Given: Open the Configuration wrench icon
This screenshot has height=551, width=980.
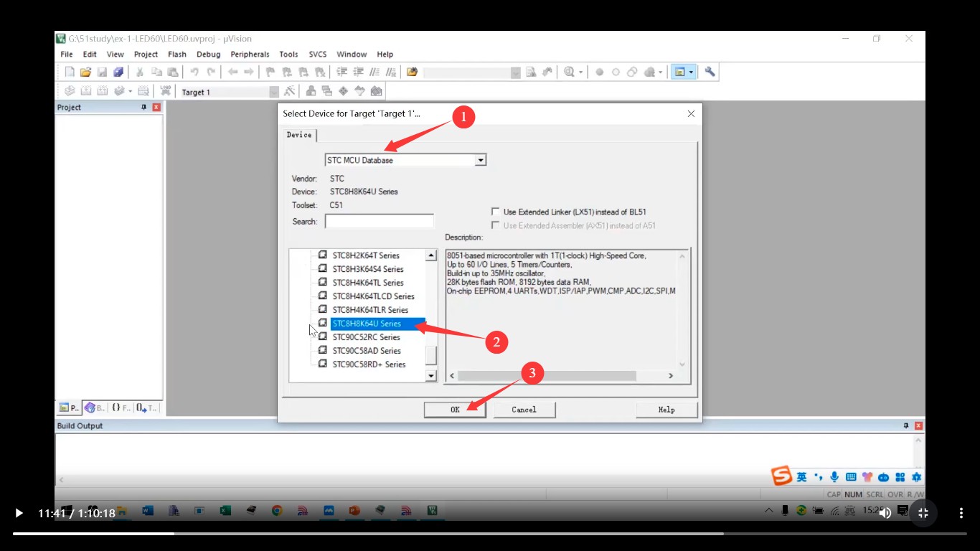Looking at the screenshot, I should (710, 72).
